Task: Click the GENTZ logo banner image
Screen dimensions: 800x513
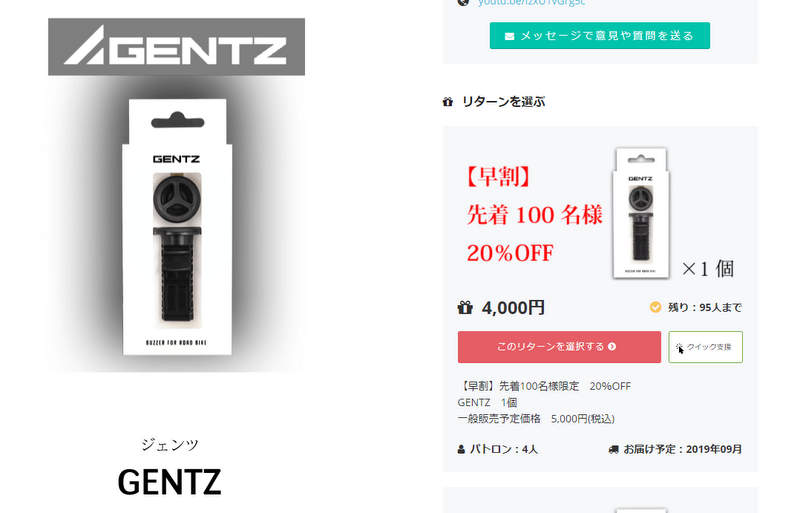Action: 177,47
